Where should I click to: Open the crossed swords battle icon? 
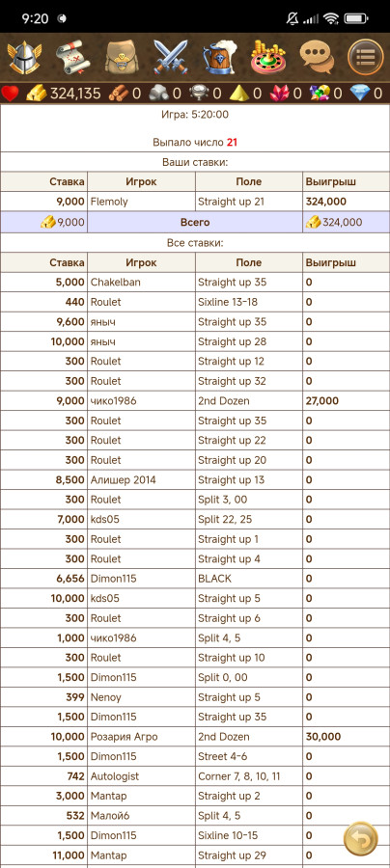[171, 57]
